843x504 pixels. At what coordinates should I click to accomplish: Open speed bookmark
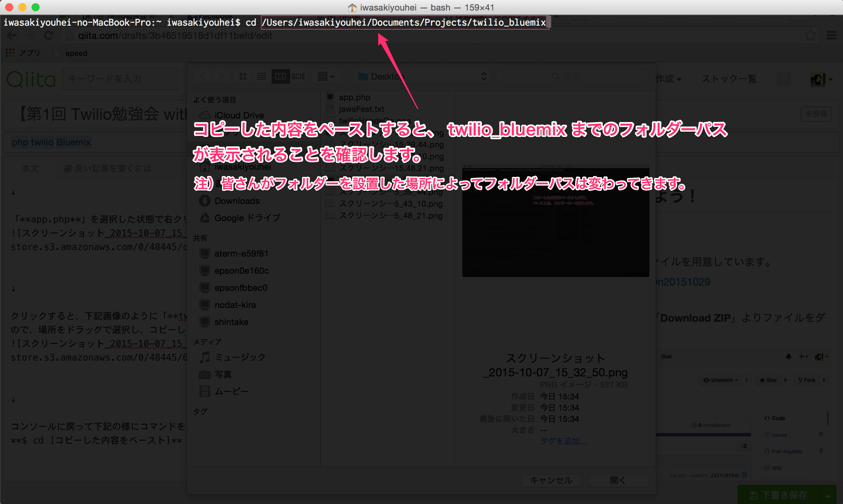coord(71,53)
